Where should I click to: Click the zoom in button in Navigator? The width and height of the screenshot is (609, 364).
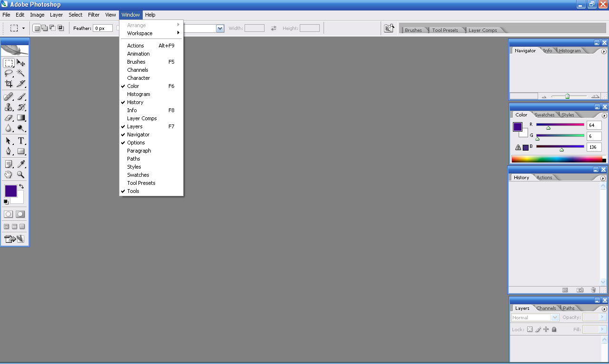point(595,96)
